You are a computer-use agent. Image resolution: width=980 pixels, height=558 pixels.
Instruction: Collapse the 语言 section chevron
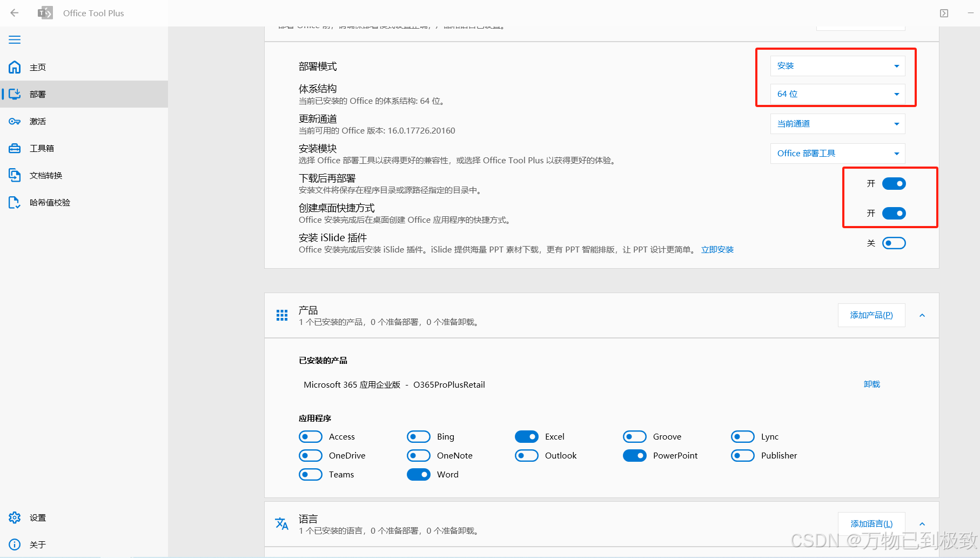coord(922,523)
